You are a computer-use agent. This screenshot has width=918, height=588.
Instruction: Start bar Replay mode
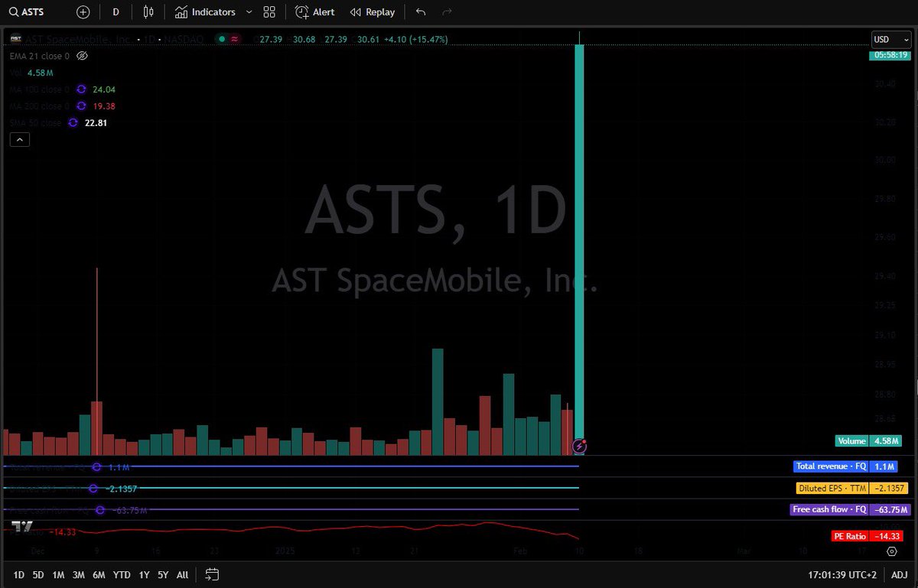click(x=373, y=12)
